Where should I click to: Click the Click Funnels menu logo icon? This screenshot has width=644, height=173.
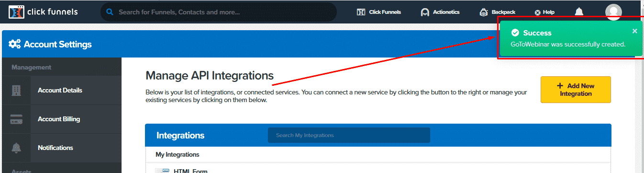tap(361, 12)
